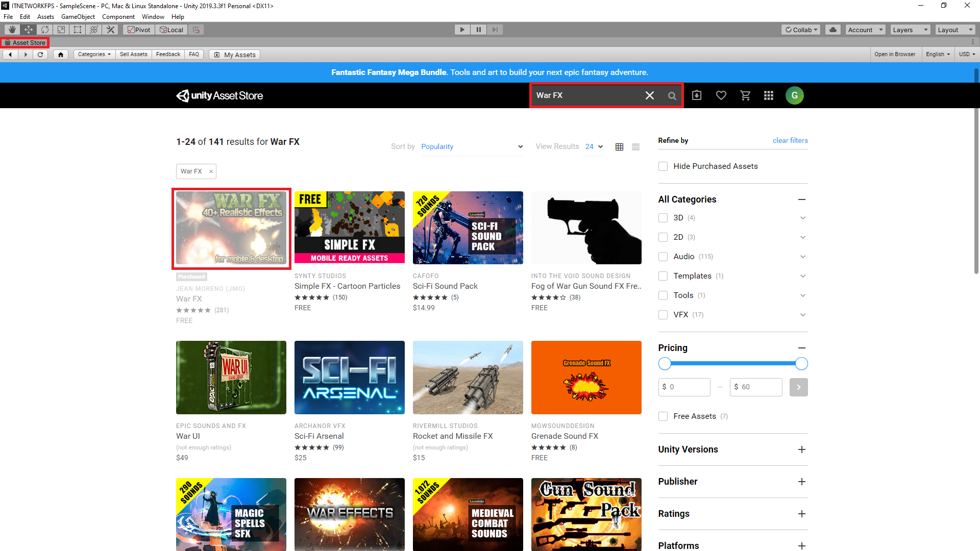Click the Play button in Unity toolbar

(x=462, y=30)
